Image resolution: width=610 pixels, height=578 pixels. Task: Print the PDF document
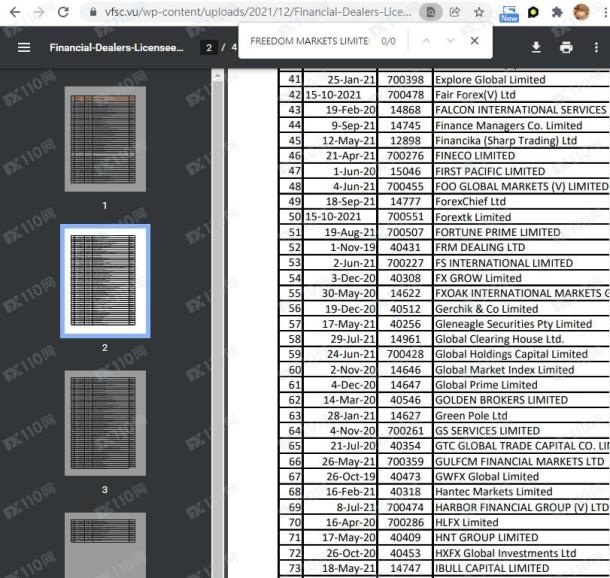pos(566,47)
